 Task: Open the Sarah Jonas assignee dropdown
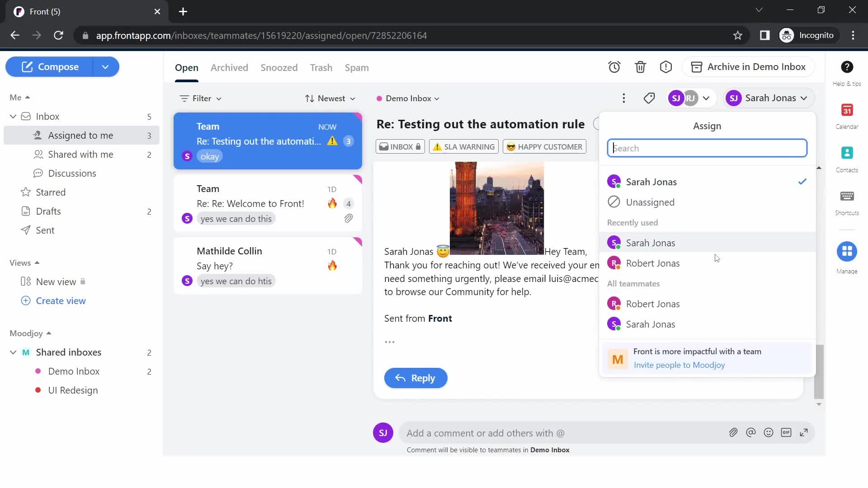click(769, 98)
